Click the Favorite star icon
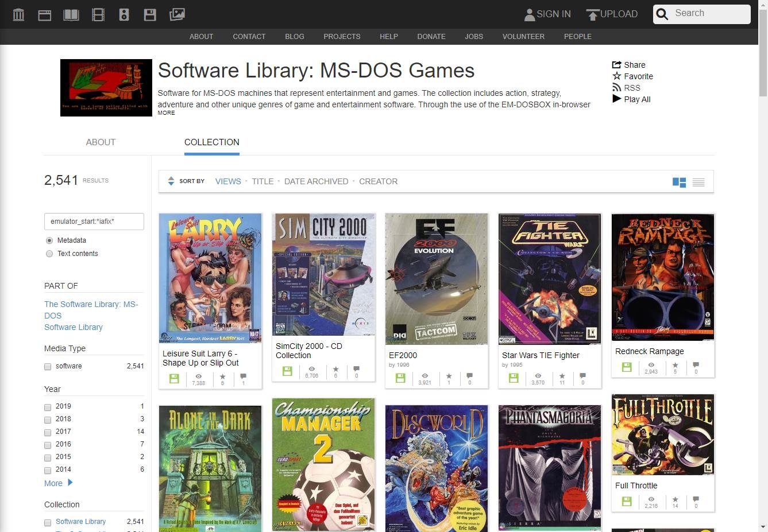The width and height of the screenshot is (768, 532). pos(617,76)
